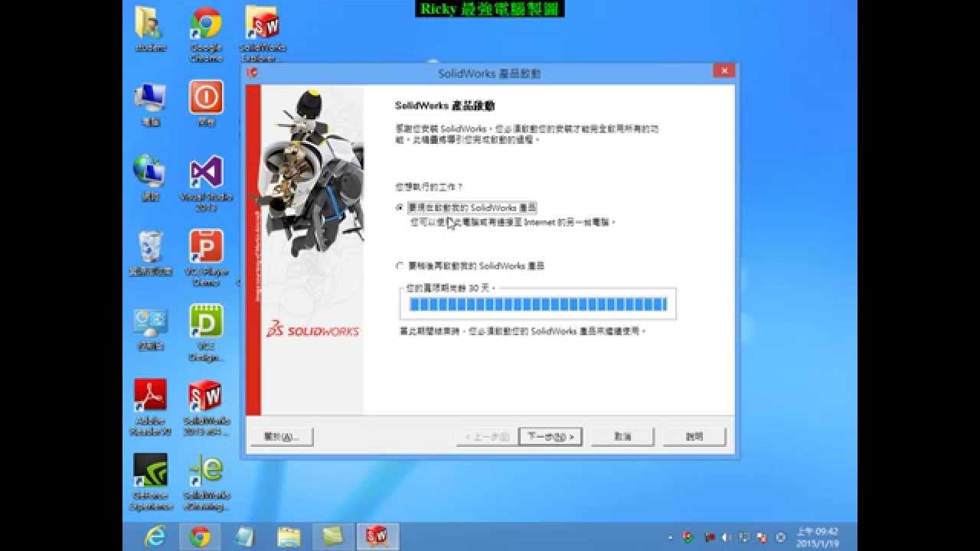Screen dimensions: 980x551
Task: Open GeForce Experience desktop shortcut
Action: tap(150, 482)
